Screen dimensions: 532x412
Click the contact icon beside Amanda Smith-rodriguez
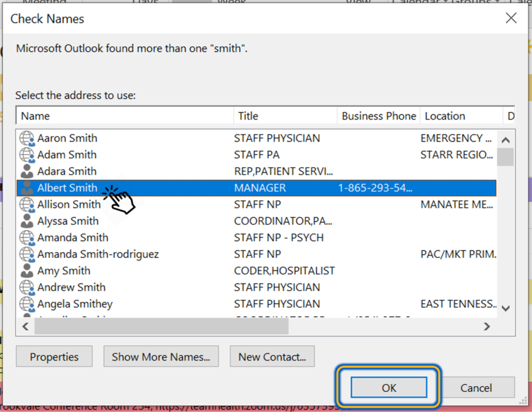(x=27, y=255)
